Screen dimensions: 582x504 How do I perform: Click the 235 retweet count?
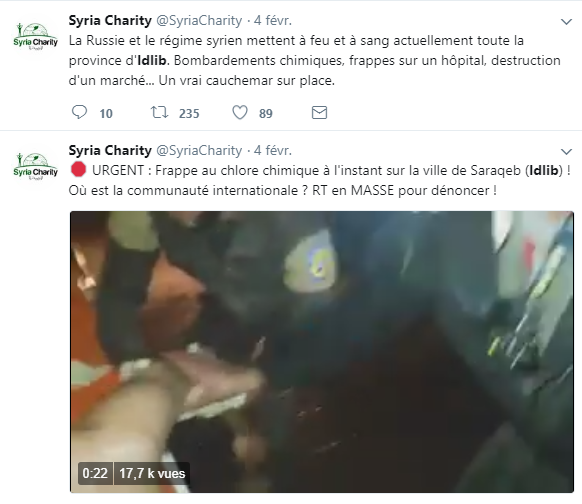[x=189, y=113]
